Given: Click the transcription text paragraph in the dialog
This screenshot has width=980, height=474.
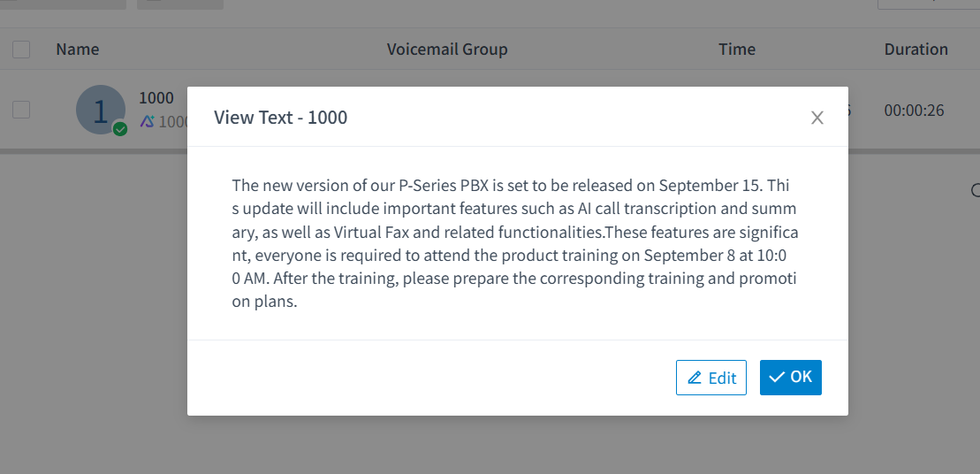Looking at the screenshot, I should tap(514, 243).
